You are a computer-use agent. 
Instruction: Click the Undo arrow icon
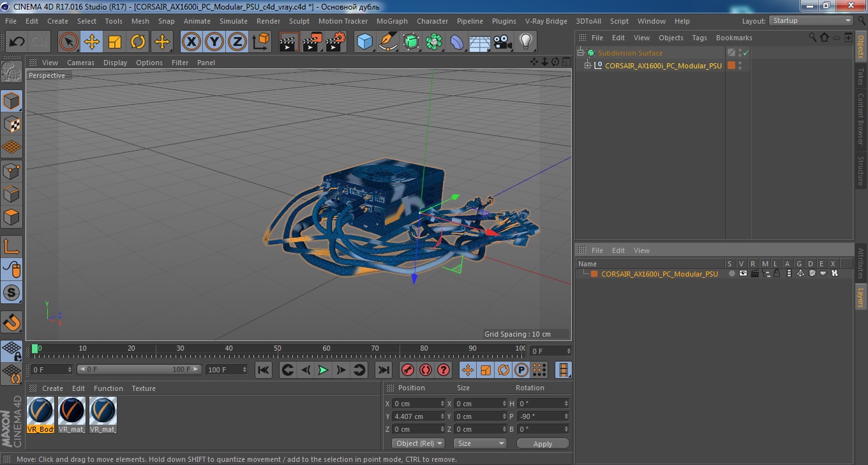click(x=17, y=42)
